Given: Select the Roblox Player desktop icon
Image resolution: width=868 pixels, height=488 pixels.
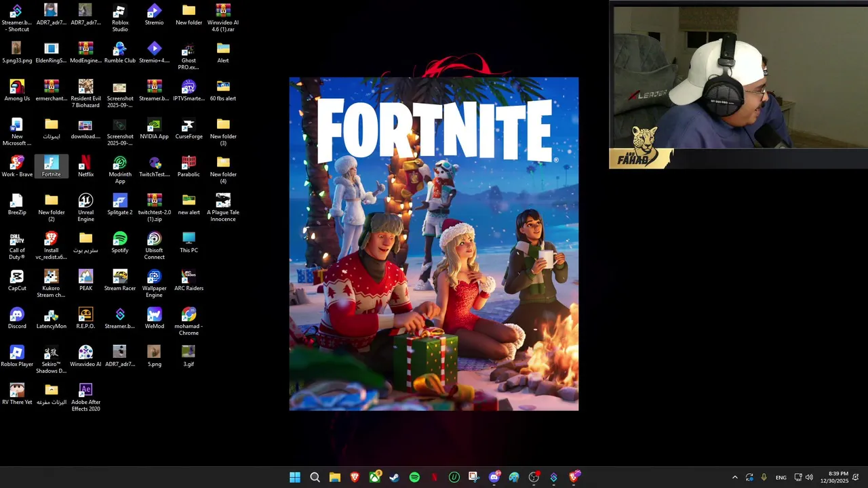Looking at the screenshot, I should (x=17, y=356).
